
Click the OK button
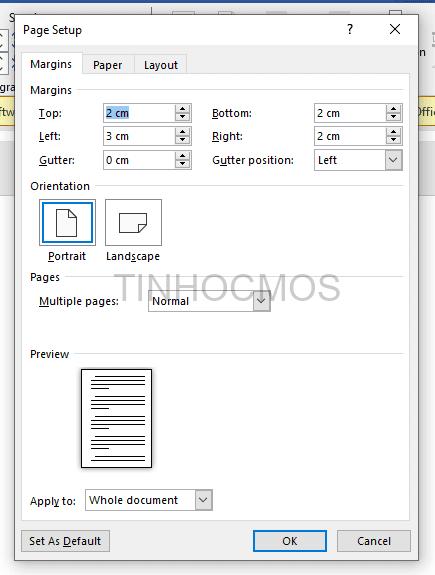click(x=290, y=541)
